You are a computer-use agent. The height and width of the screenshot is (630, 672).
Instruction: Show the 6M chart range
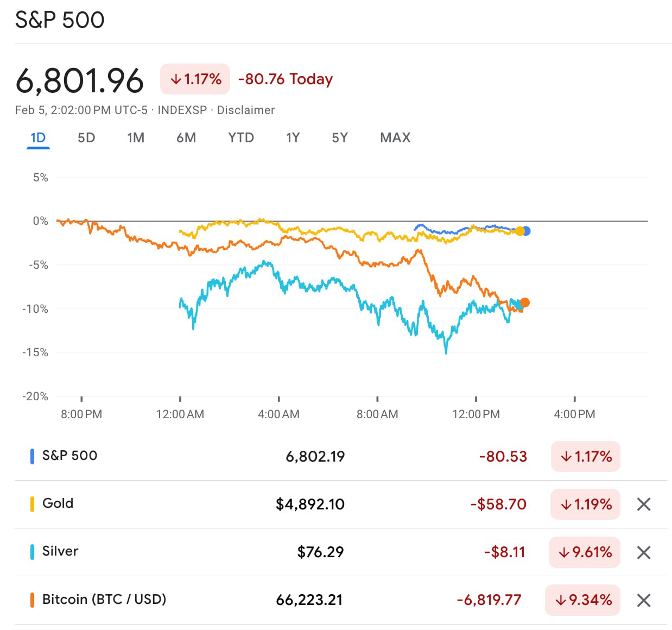186,138
